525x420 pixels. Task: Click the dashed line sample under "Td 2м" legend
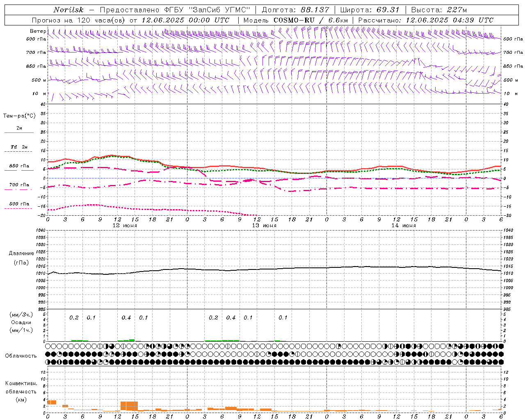click(19, 151)
